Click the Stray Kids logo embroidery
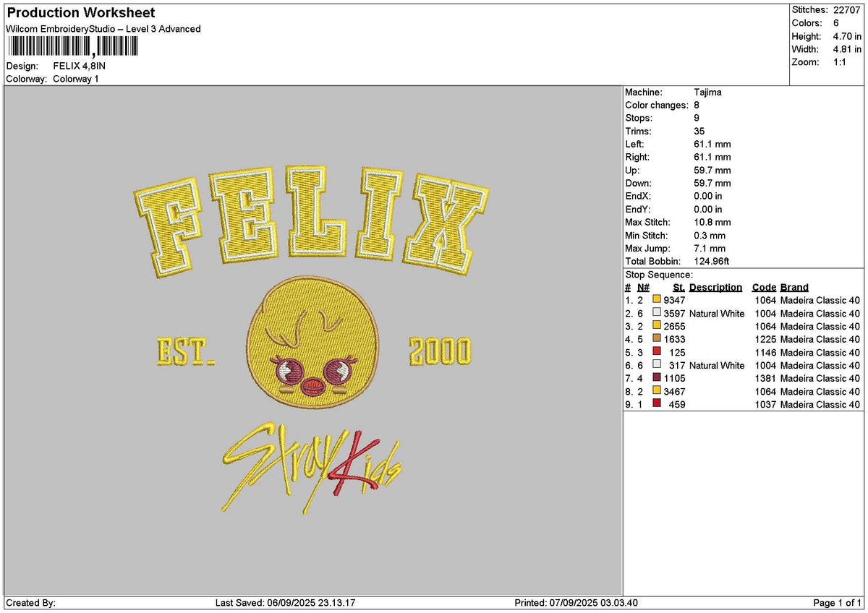The height and width of the screenshot is (613, 868). [312, 468]
